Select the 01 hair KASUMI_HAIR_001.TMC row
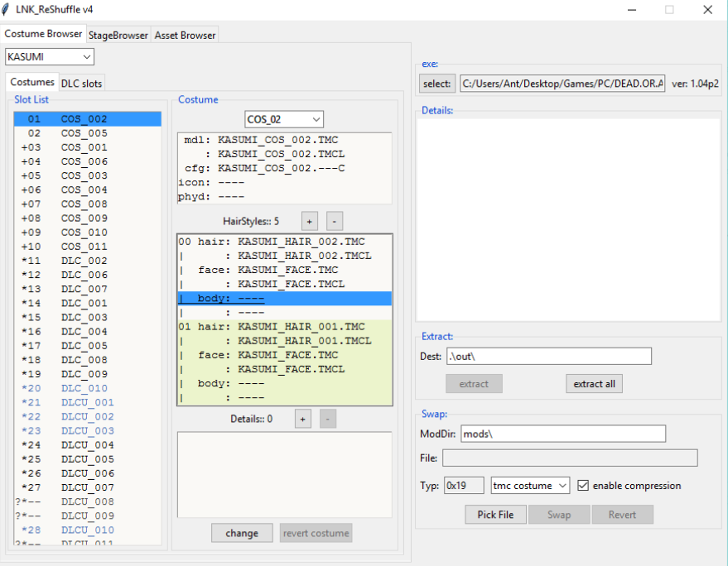The image size is (728, 566). [x=283, y=327]
